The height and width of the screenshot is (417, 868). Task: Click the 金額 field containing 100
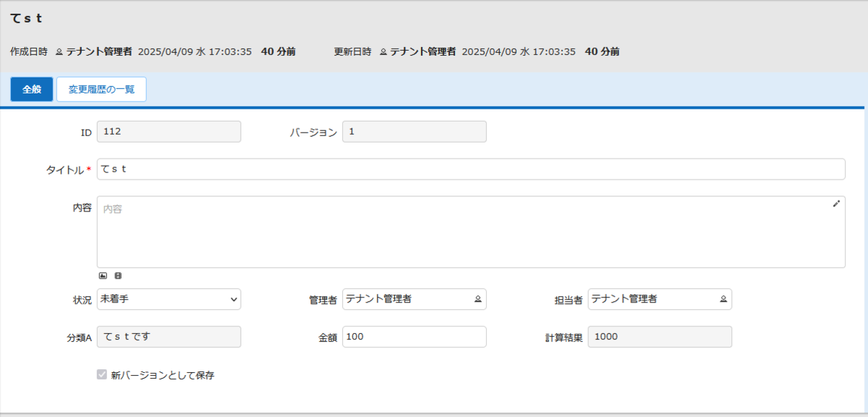pyautogui.click(x=414, y=337)
